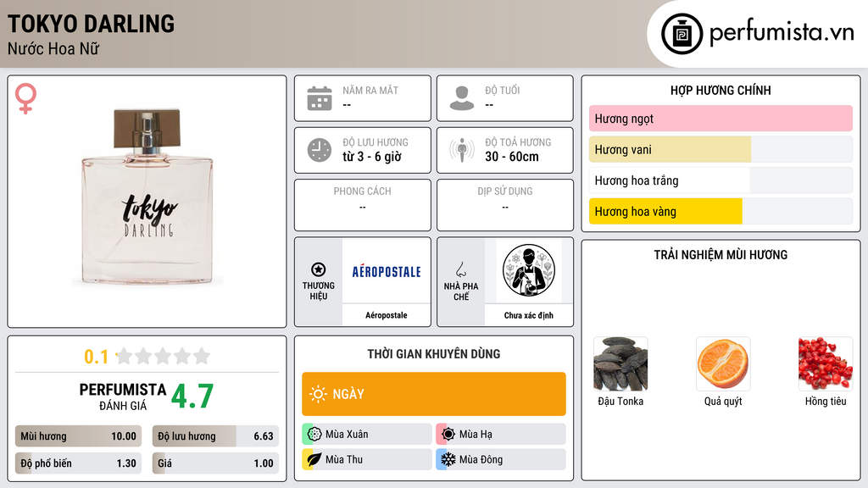The width and height of the screenshot is (868, 488).
Task: Click the pink Hương ngọt accord bar
Action: coord(721,119)
